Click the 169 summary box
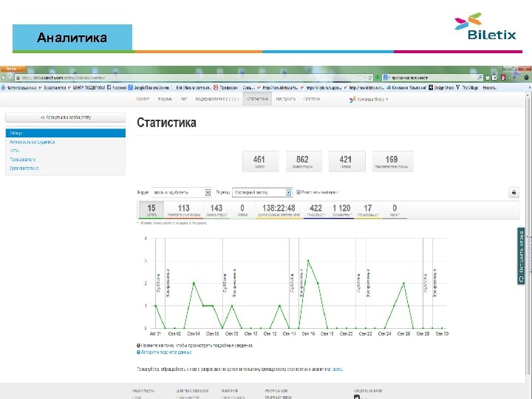Viewport: 532px width, 399px height. [392, 162]
